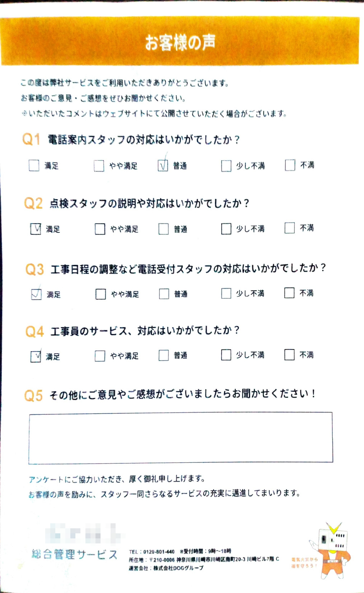Check Q2 普通 checkbox
This screenshot has width=364, height=593.
pyautogui.click(x=163, y=229)
